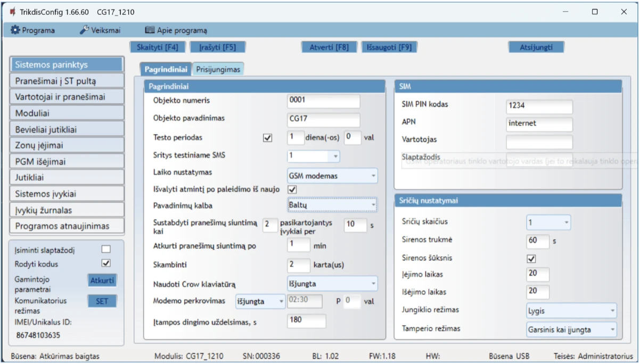639x364 pixels.
Task: Expand the Jungiklio režimas dropdown
Action: 571,310
